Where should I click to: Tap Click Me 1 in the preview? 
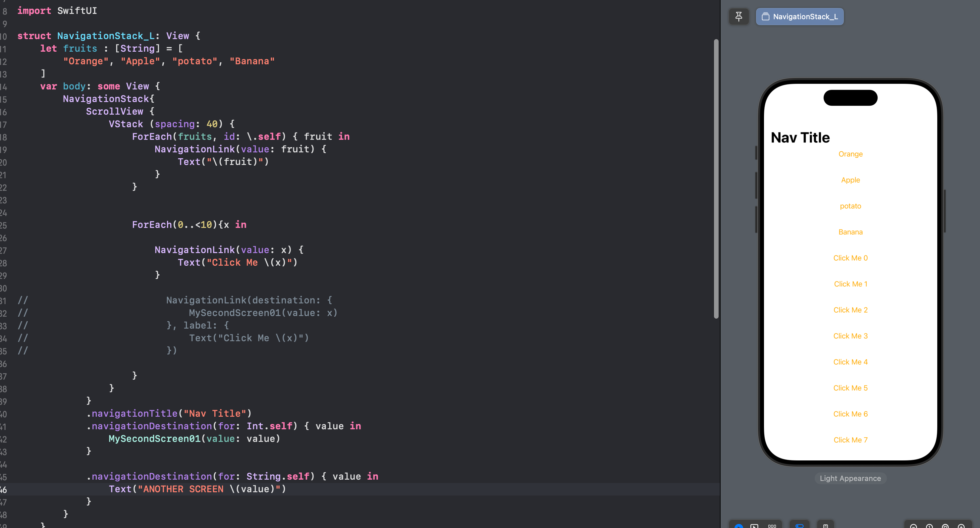point(850,284)
